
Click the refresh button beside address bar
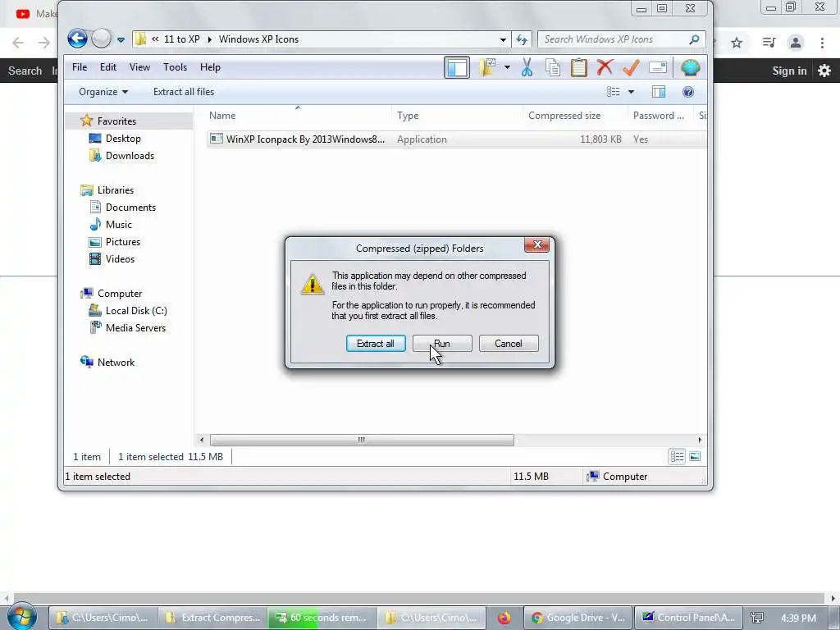point(522,39)
